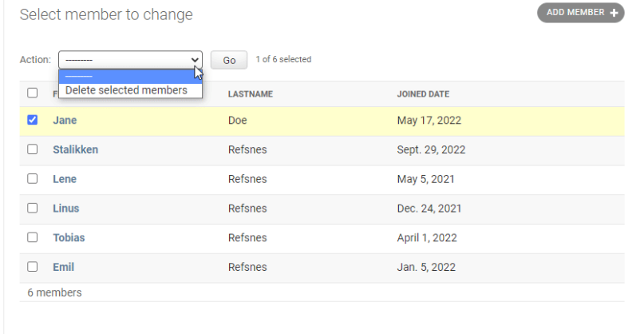This screenshot has width=644, height=334.
Task: Check the checkbox for Lene
Action: point(33,178)
